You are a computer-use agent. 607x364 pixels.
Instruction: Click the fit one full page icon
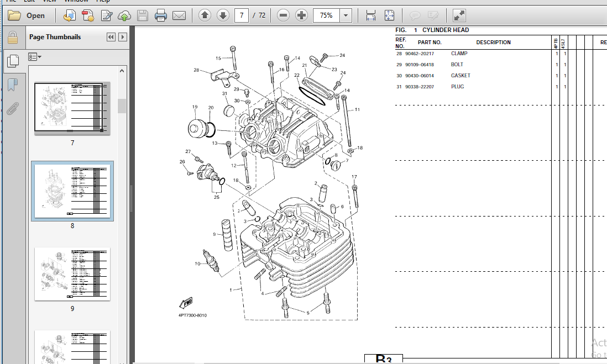pos(389,15)
